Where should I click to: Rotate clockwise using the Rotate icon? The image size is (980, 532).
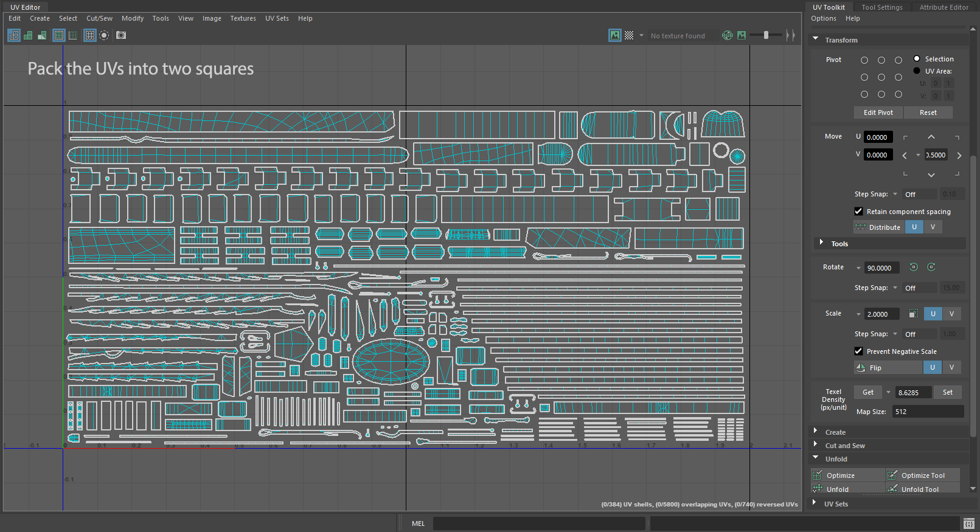(931, 267)
